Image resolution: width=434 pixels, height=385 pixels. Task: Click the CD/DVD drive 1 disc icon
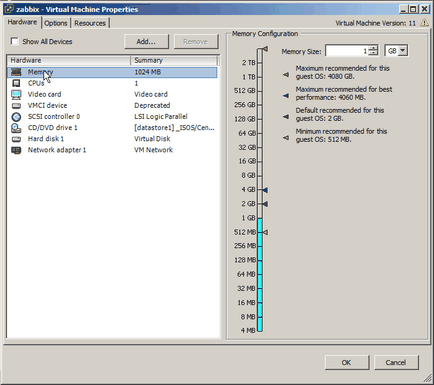[x=16, y=128]
